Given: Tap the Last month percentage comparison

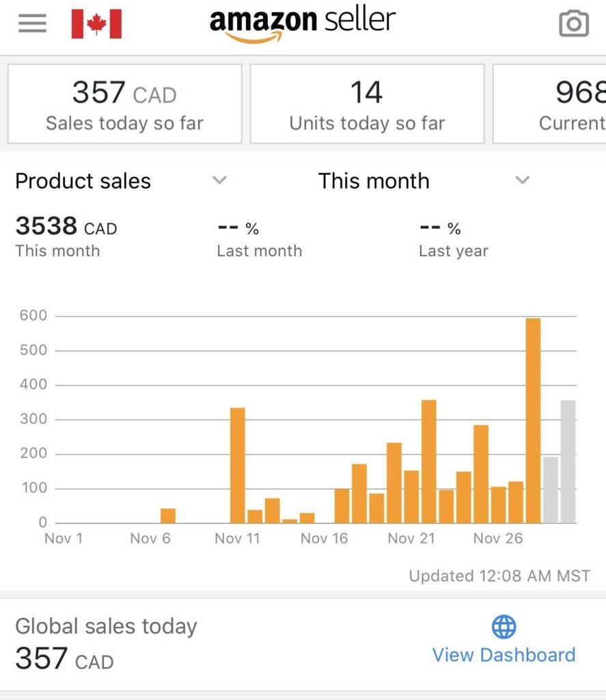Looking at the screenshot, I should 259,239.
